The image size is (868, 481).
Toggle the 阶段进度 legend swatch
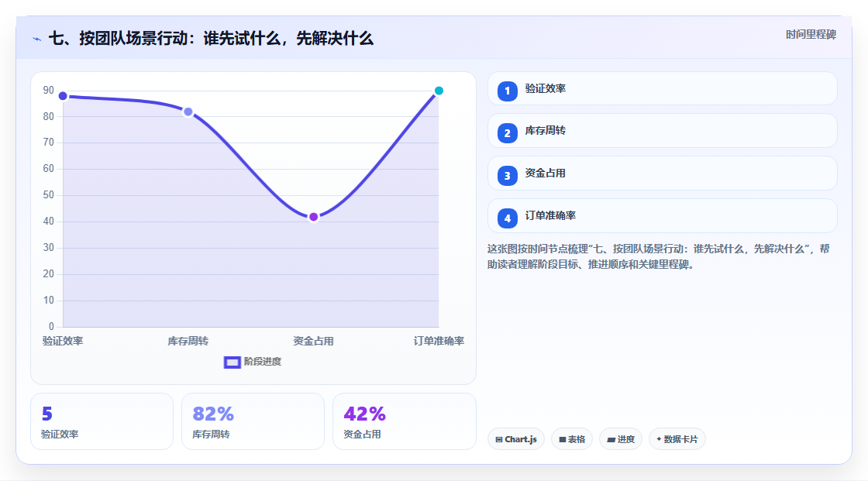pyautogui.click(x=232, y=362)
